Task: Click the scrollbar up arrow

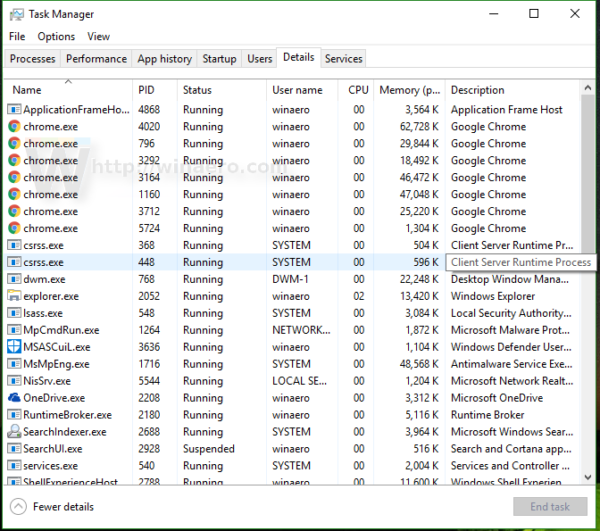Action: (588, 88)
